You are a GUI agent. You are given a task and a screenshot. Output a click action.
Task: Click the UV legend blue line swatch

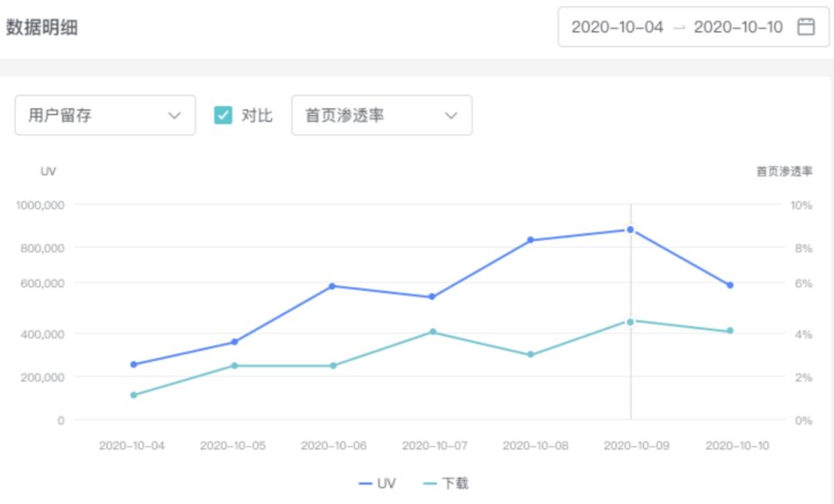pyautogui.click(x=365, y=484)
